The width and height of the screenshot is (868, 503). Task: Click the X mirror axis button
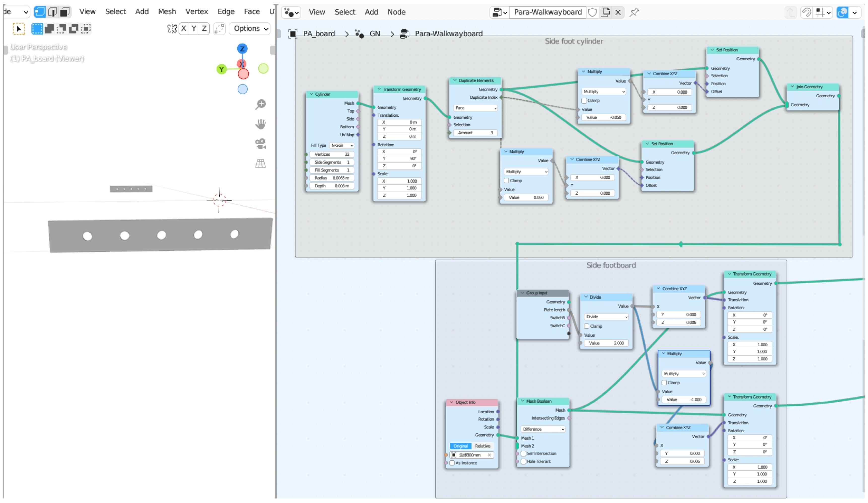click(x=184, y=29)
